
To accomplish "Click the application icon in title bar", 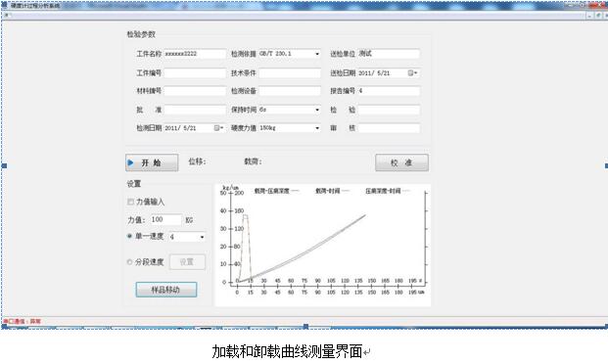I will coord(4,6).
